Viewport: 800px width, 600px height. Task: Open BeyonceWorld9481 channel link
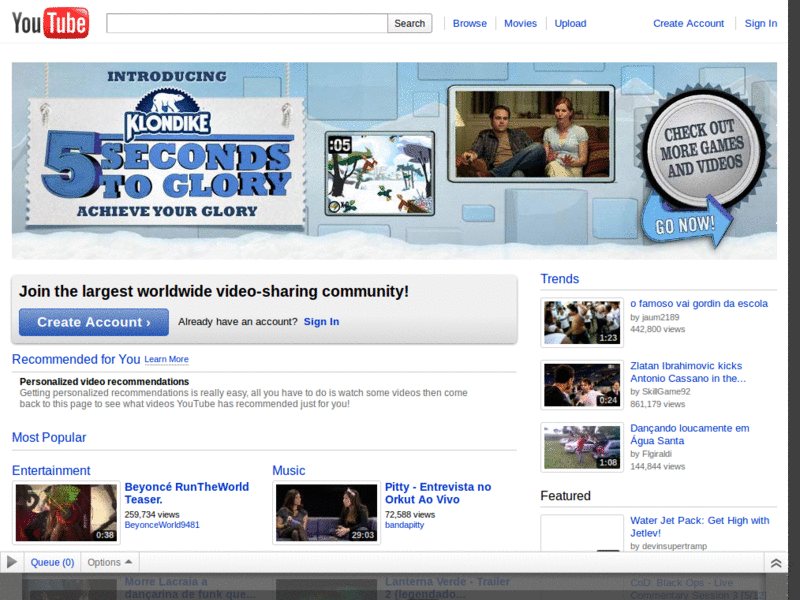click(162, 525)
